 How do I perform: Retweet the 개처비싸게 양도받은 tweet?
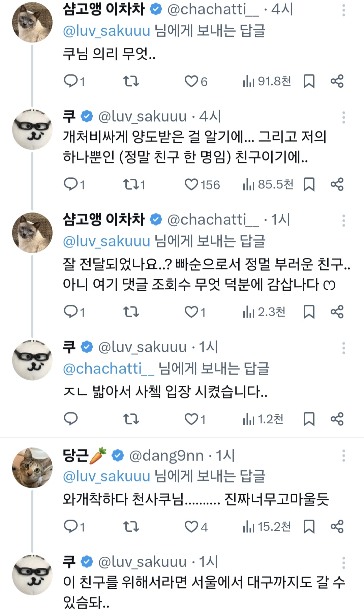(131, 184)
